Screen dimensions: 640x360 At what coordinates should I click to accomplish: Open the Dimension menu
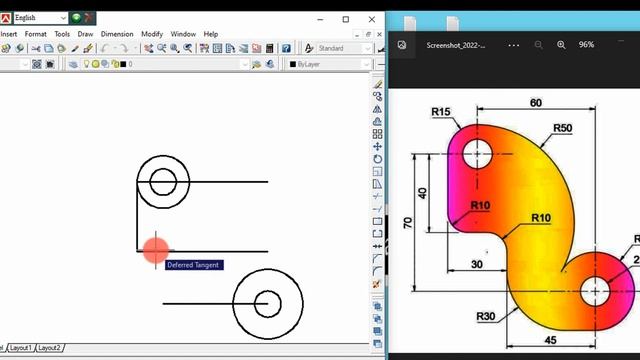[x=117, y=34]
